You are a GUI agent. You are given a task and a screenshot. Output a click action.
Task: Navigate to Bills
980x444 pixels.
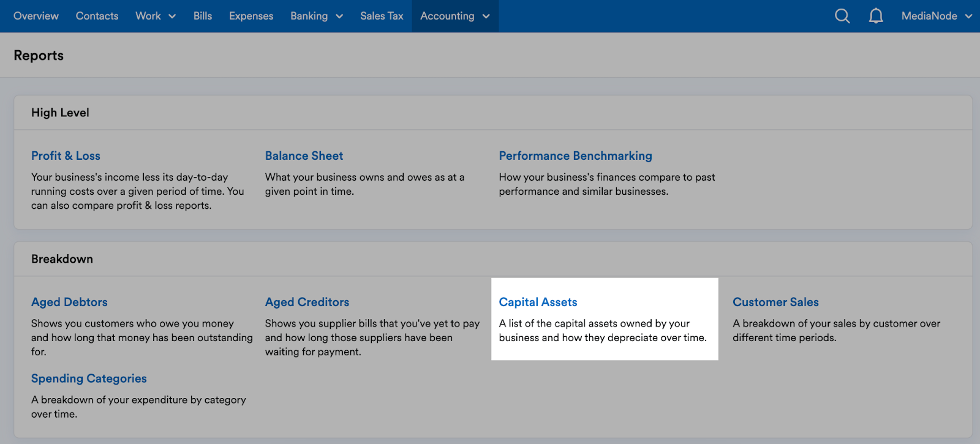[202, 16]
